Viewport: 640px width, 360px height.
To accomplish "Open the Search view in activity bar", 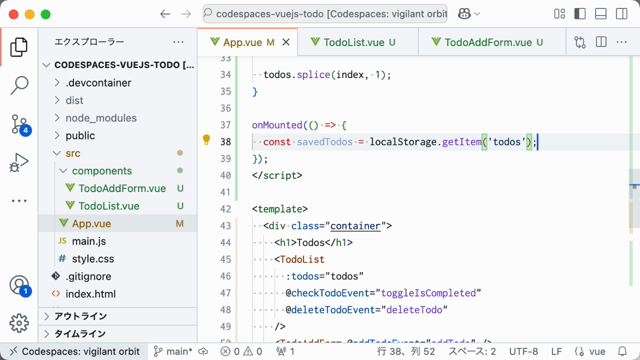I will tap(19, 85).
